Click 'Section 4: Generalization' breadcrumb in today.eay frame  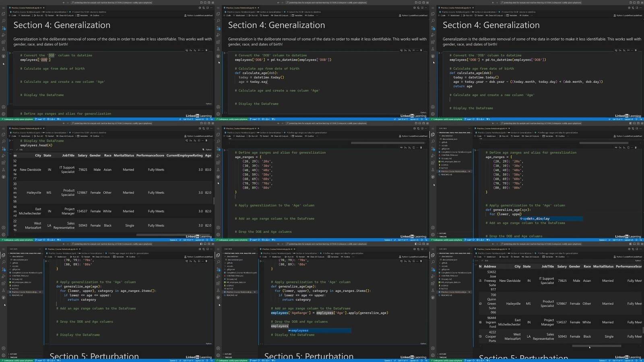(x=270, y=12)
